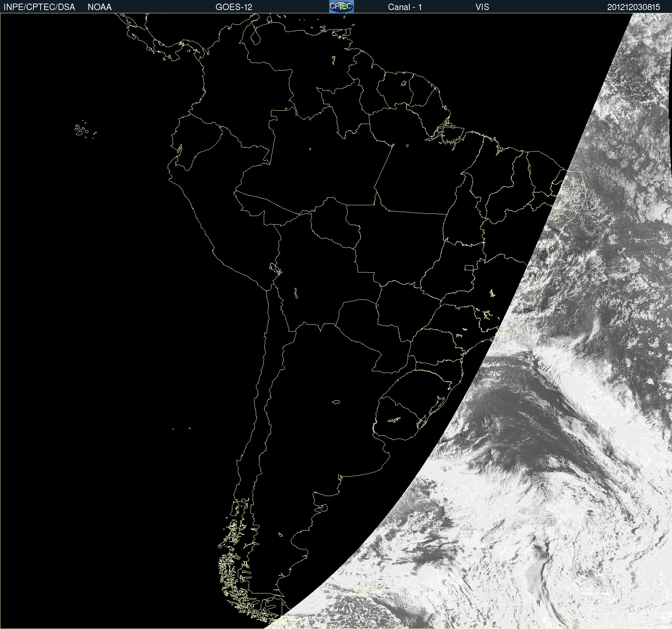Click the 201212030815 timestamp

pos(634,7)
